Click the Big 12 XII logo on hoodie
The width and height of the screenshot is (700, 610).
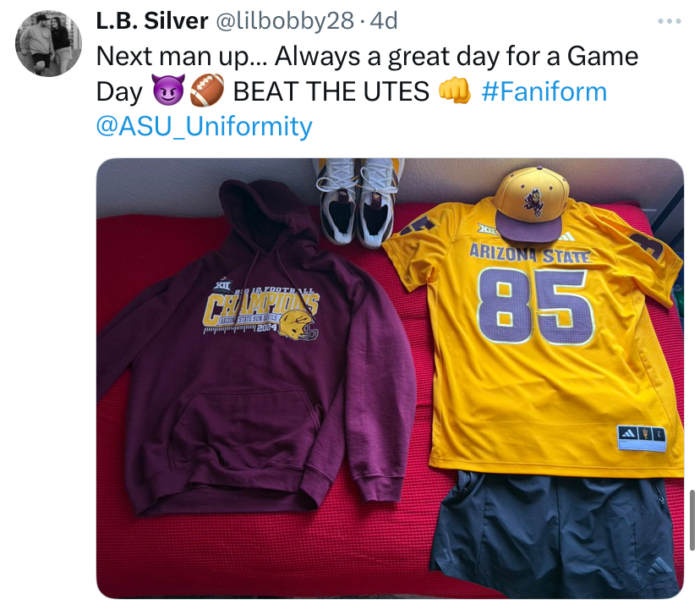221,283
